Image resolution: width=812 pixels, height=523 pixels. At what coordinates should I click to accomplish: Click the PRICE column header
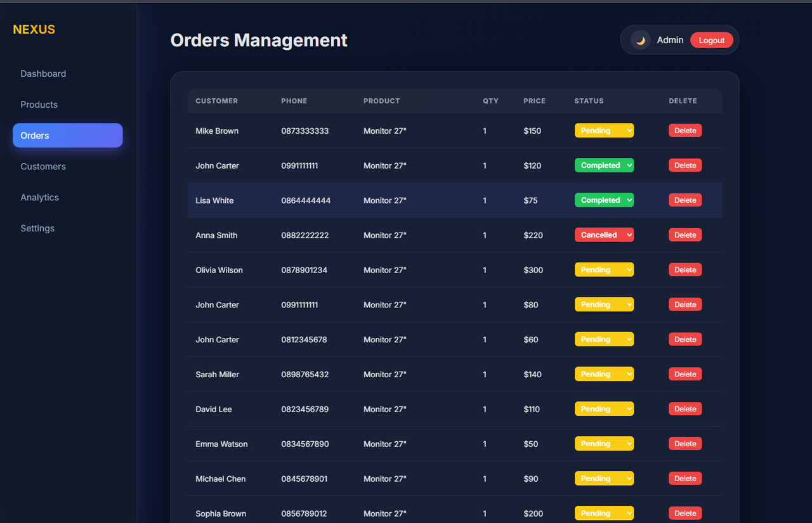534,101
